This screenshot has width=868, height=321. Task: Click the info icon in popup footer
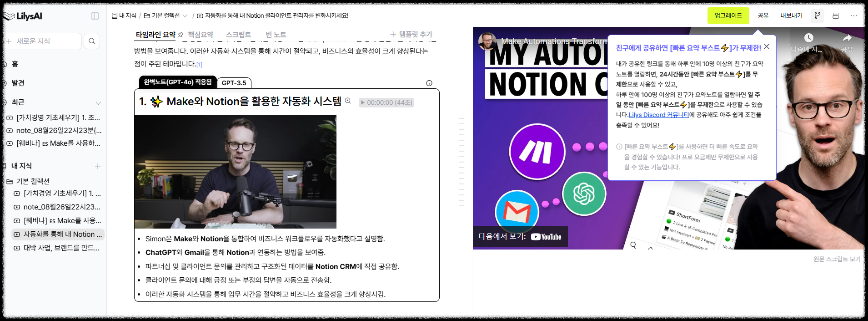[619, 147]
